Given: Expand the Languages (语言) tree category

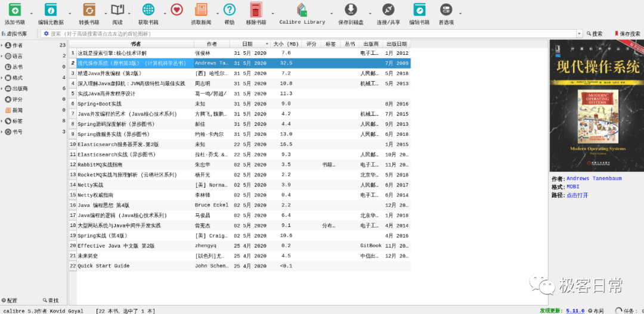Looking at the screenshot, I should (x=2, y=56).
